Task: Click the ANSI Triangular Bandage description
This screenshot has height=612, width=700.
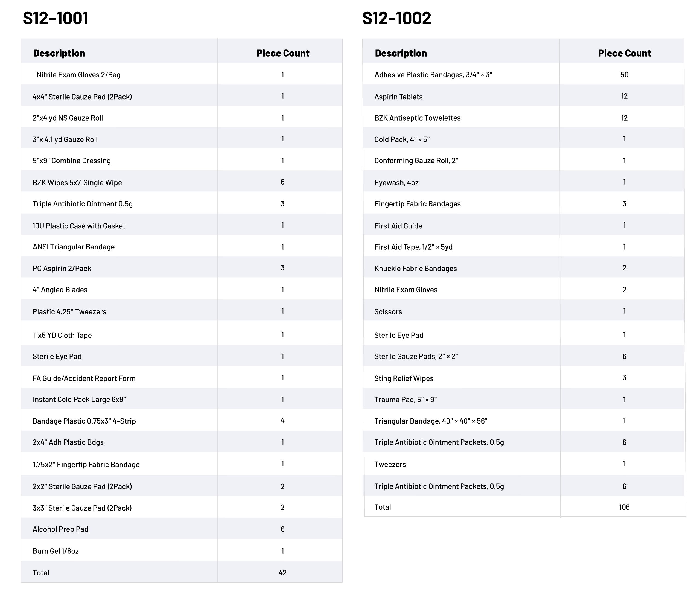Action: (74, 247)
